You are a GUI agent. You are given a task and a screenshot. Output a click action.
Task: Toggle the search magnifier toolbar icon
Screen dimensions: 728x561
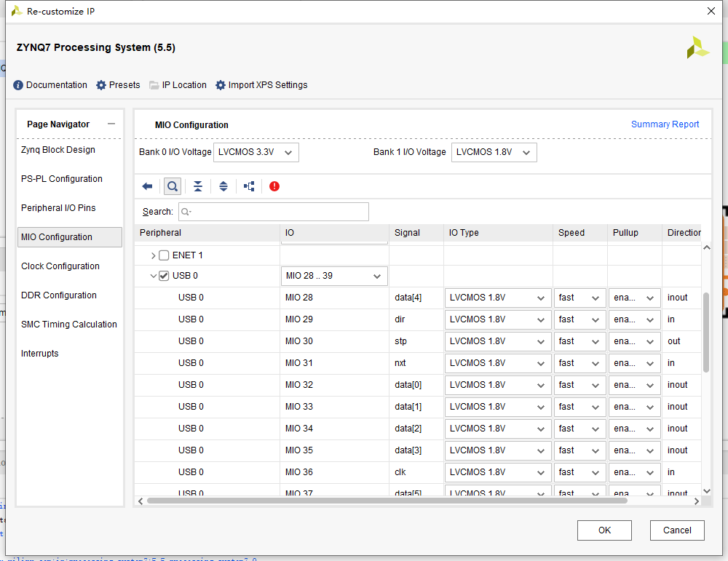tap(173, 186)
